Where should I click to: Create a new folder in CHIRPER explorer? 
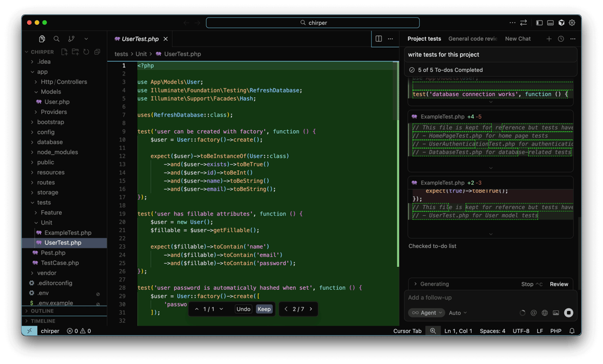pyautogui.click(x=75, y=52)
